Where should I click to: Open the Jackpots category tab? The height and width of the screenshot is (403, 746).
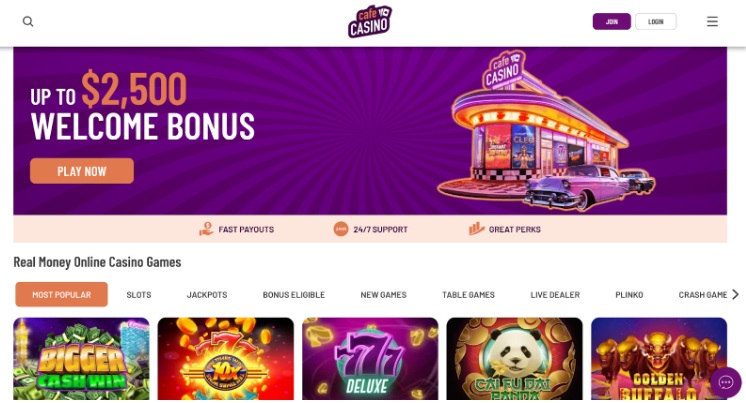[207, 295]
